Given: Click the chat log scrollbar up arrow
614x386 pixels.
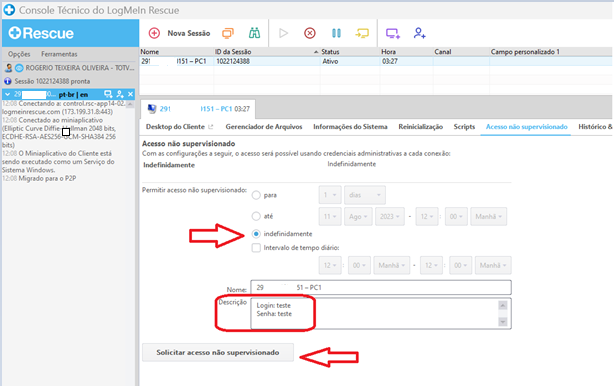Looking at the screenshot, I should [130, 104].
